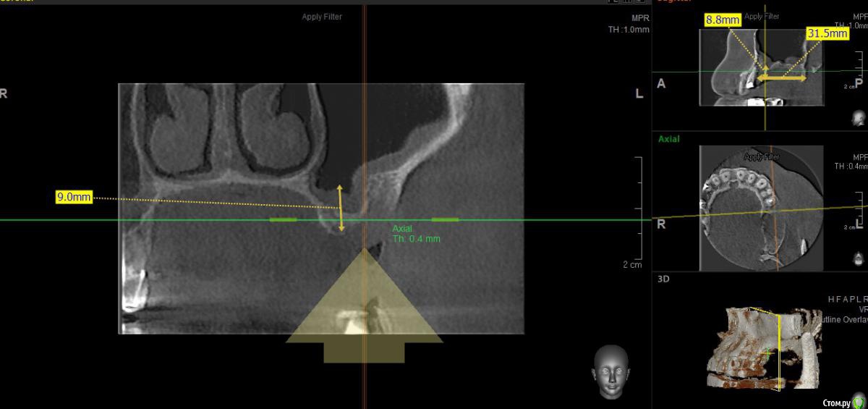This screenshot has height=409, width=868.
Task: Grab the left green axial thickness handle
Action: [283, 219]
